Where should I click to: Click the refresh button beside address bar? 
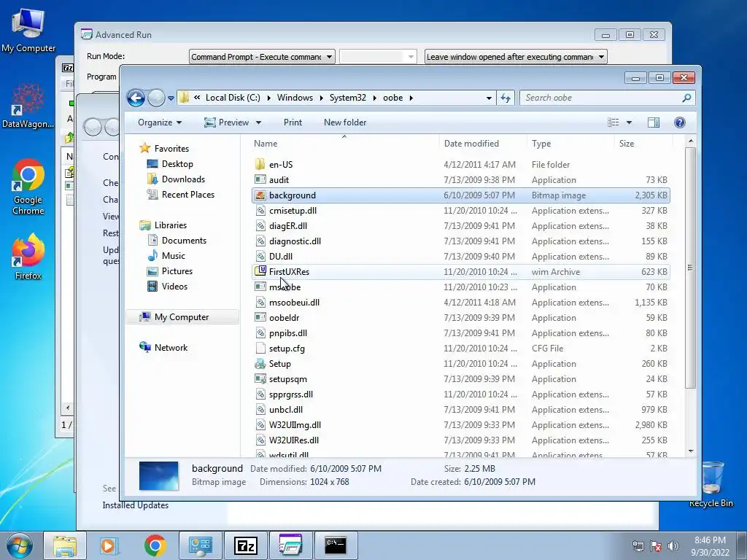[506, 98]
